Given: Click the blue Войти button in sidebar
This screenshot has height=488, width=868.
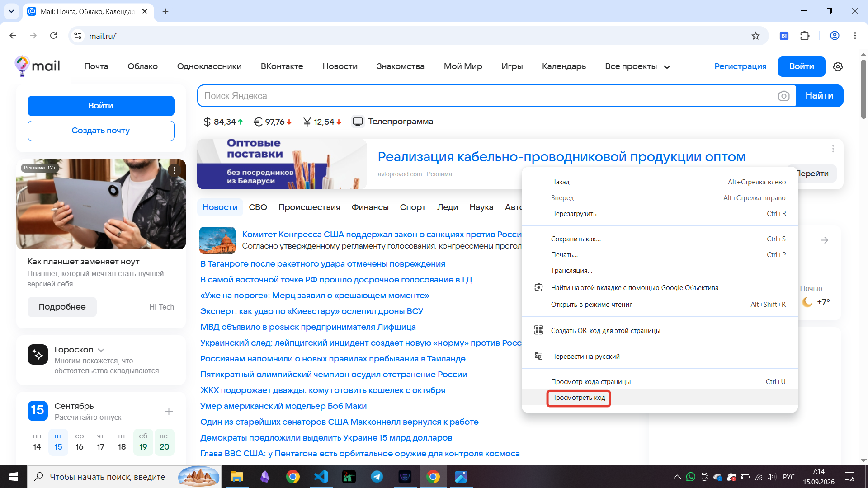Looking at the screenshot, I should [101, 106].
